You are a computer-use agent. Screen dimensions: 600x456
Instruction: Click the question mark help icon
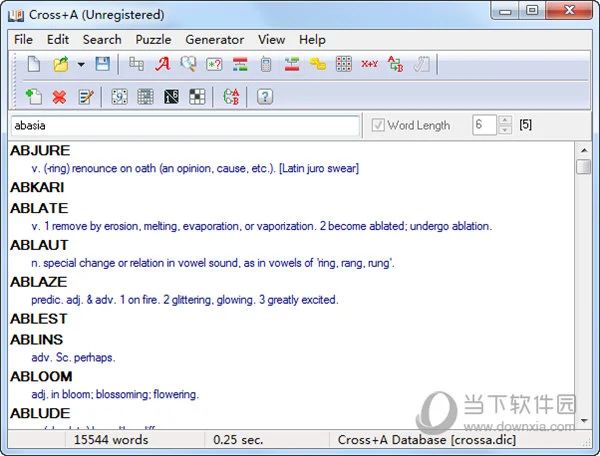click(x=264, y=97)
